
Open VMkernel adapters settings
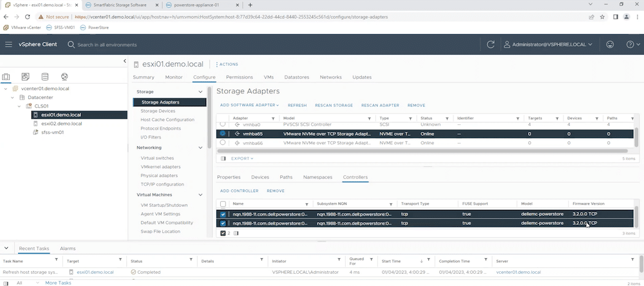160,167
